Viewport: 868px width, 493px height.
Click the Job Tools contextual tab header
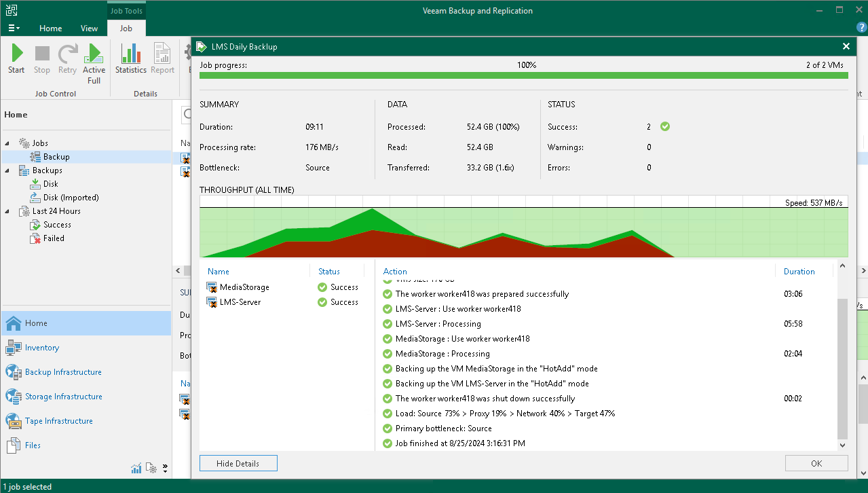coord(126,11)
